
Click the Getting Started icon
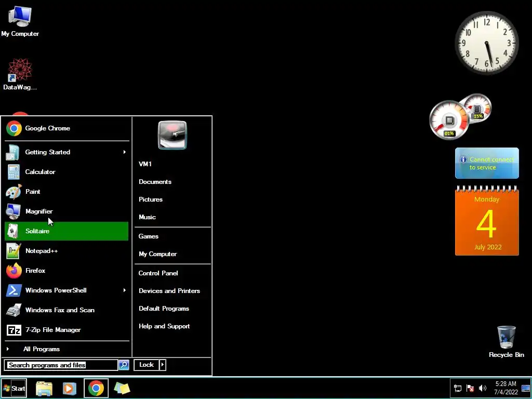pos(13,152)
